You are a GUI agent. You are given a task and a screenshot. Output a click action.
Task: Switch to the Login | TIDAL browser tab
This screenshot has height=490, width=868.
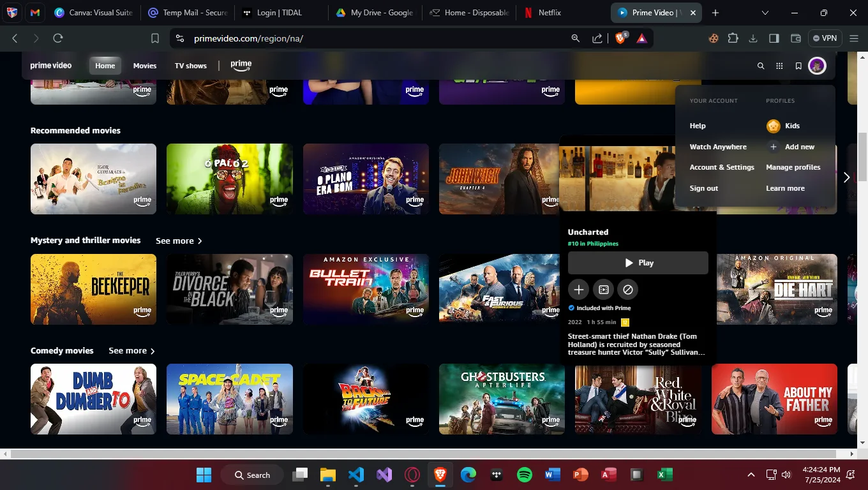point(281,13)
